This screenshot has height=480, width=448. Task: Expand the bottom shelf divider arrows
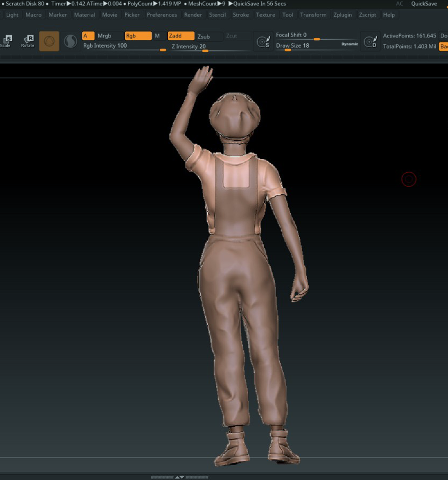(x=180, y=477)
